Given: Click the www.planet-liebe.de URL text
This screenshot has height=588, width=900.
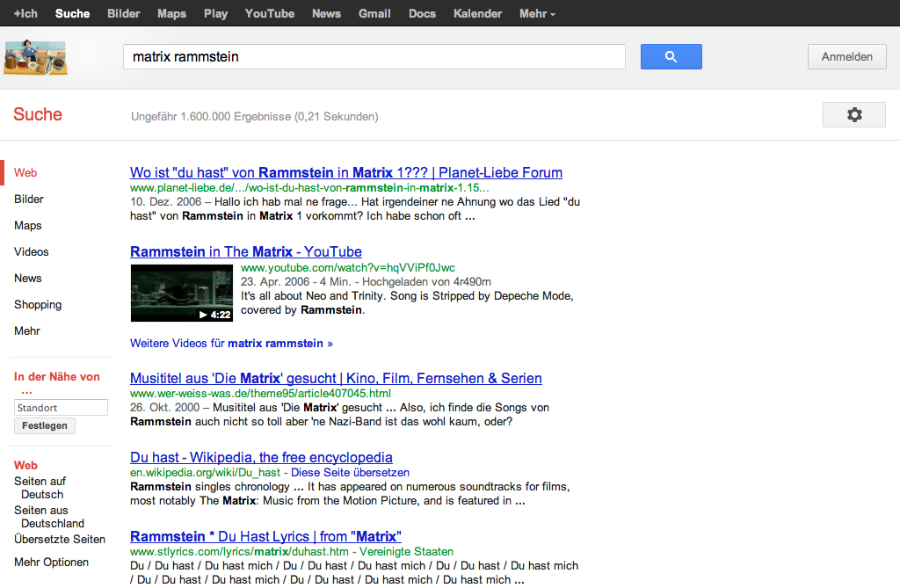Looking at the screenshot, I should coord(310,188).
